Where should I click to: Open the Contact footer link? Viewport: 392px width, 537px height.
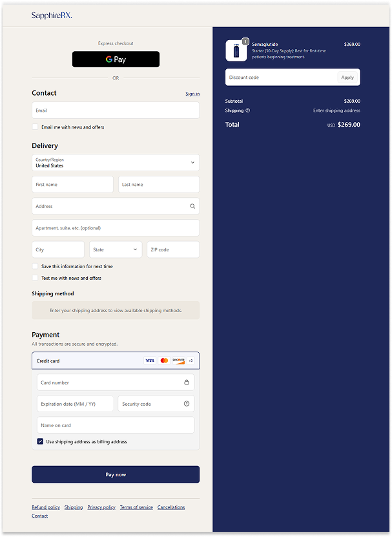[x=39, y=516]
